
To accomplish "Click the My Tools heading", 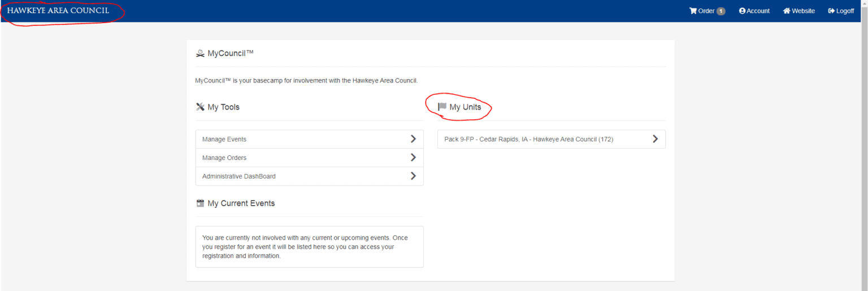I will click(x=224, y=107).
